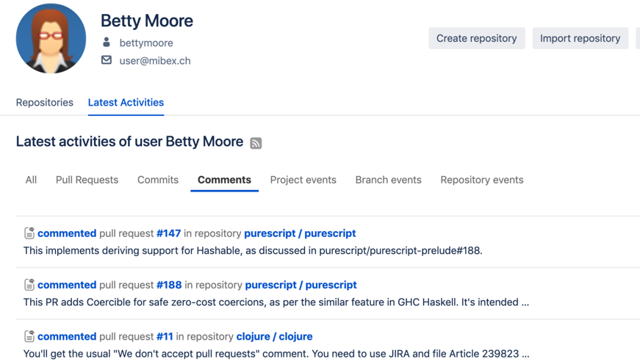Click the username person icon
The height and width of the screenshot is (364, 640).
(107, 43)
